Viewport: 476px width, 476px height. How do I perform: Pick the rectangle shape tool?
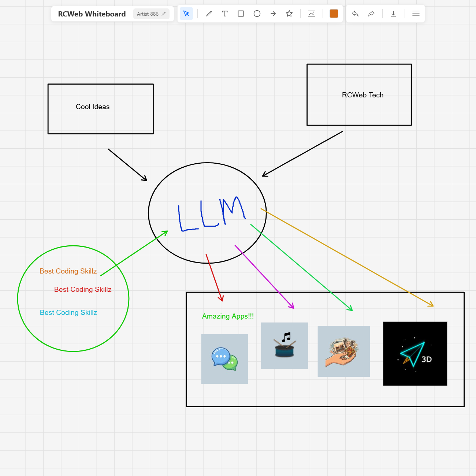pyautogui.click(x=241, y=14)
